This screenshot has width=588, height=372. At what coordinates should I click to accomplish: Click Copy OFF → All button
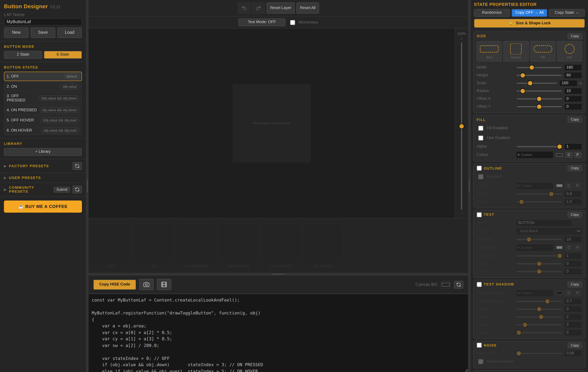(529, 13)
